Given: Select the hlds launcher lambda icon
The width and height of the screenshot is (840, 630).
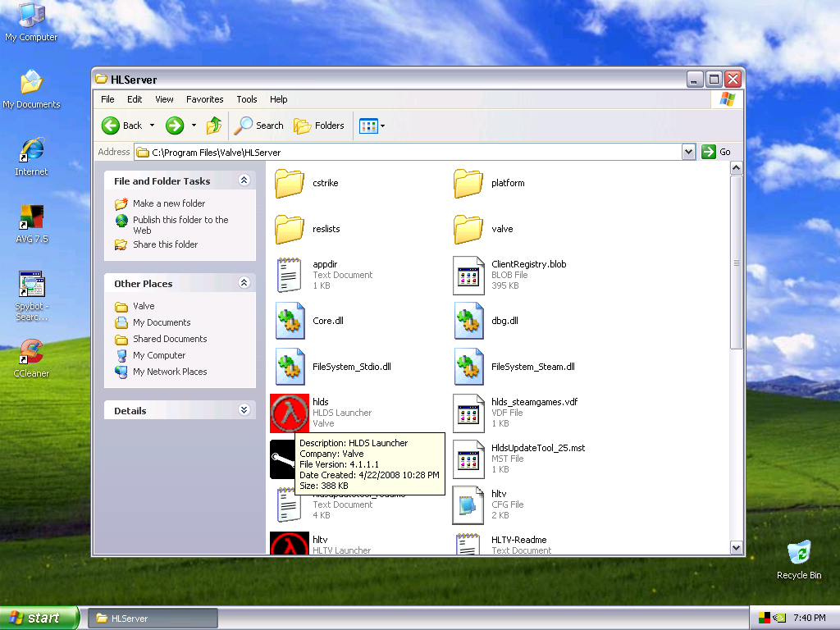Looking at the screenshot, I should click(x=290, y=413).
